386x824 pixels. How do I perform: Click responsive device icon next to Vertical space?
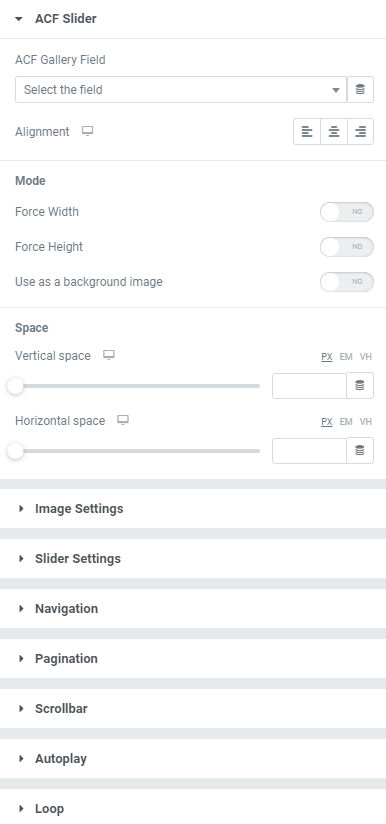[109, 355]
